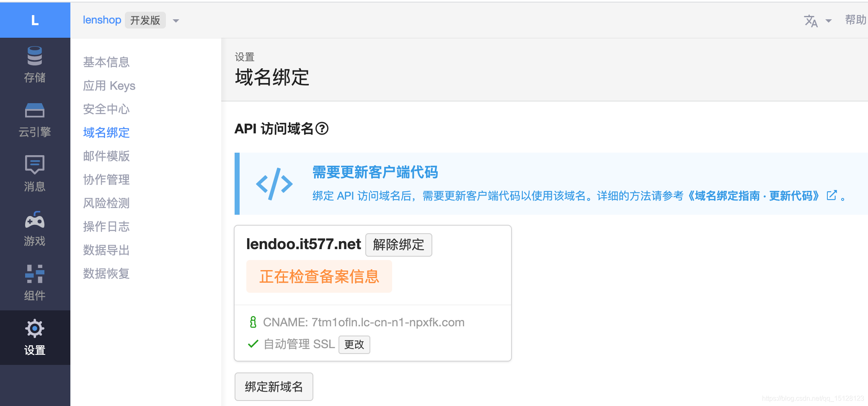Open 应用 Keys settings page
Viewport: 868px width, 406px height.
[x=109, y=86]
